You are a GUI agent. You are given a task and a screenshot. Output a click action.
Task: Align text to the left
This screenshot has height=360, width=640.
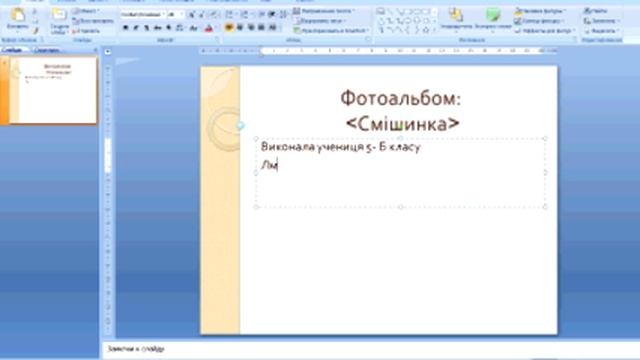[229, 28]
